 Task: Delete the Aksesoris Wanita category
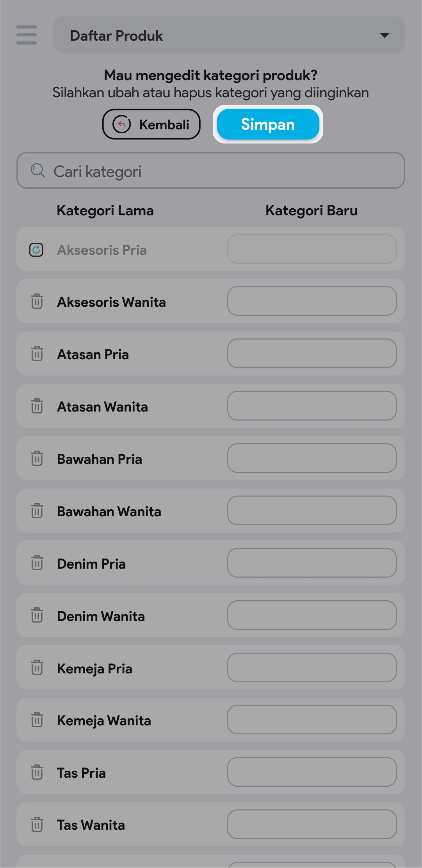point(37,301)
